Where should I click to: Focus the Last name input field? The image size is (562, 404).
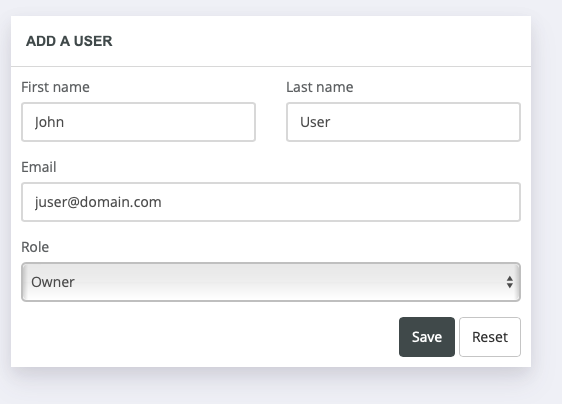coord(403,122)
